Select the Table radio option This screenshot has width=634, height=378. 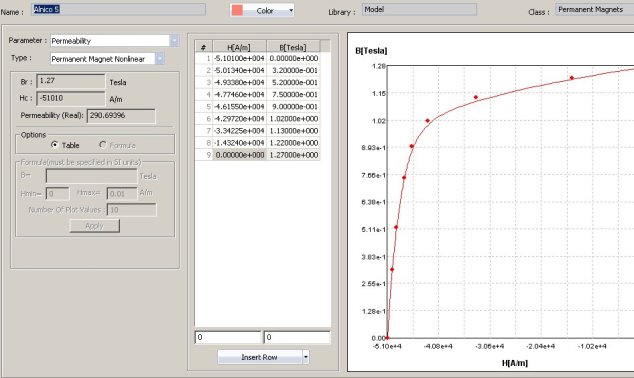(55, 145)
